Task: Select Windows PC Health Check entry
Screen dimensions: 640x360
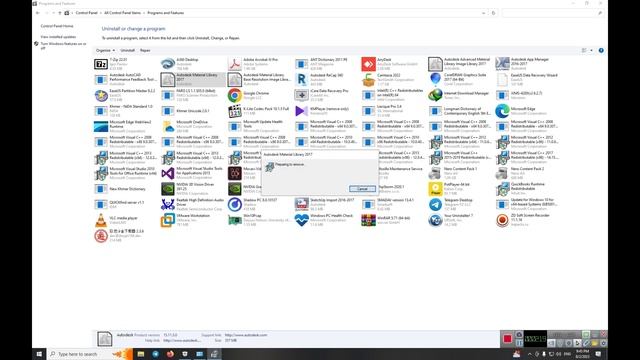Action: click(x=327, y=220)
